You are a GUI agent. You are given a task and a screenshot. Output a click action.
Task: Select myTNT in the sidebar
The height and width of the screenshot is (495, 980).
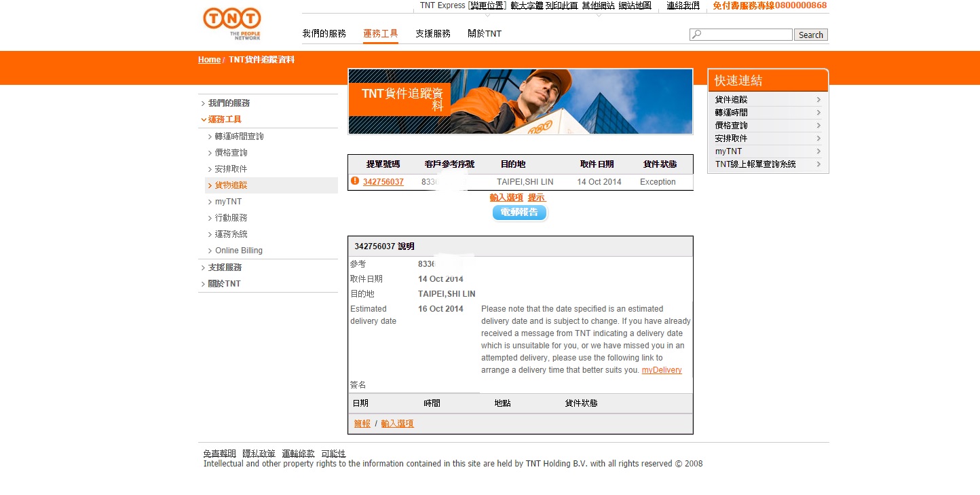pyautogui.click(x=228, y=202)
